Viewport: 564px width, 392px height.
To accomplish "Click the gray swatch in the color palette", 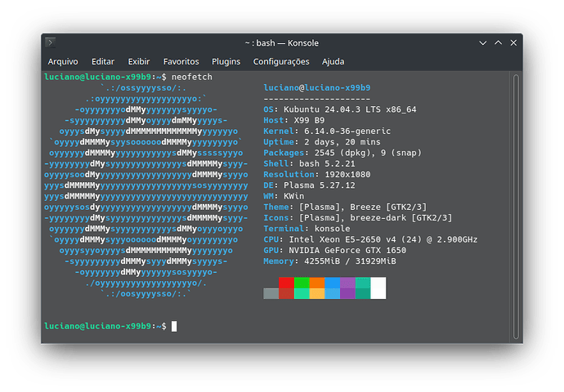I will point(271,293).
